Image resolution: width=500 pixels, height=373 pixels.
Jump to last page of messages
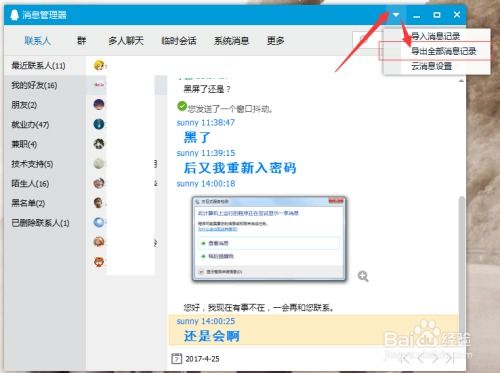click(x=450, y=358)
